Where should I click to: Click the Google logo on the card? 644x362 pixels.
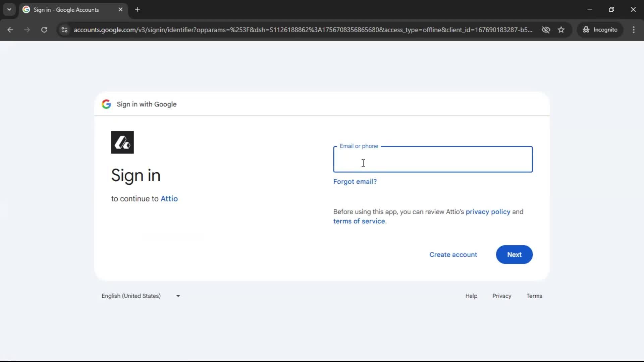pos(106,104)
